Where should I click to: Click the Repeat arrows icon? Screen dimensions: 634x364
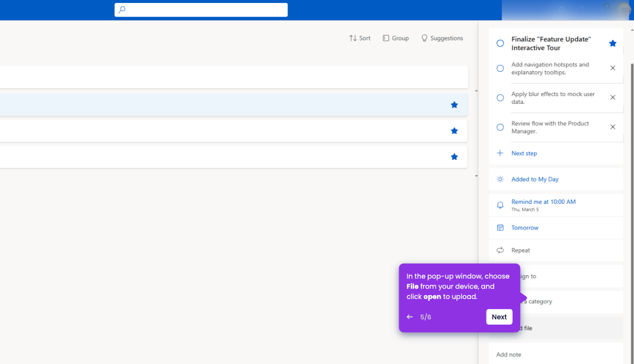[x=500, y=250]
